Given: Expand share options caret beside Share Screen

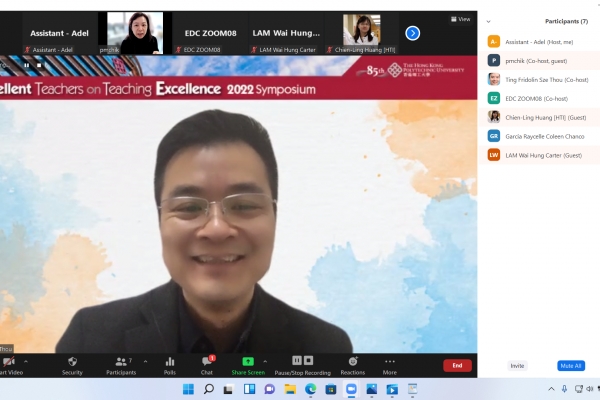Looking at the screenshot, I should pos(265,361).
